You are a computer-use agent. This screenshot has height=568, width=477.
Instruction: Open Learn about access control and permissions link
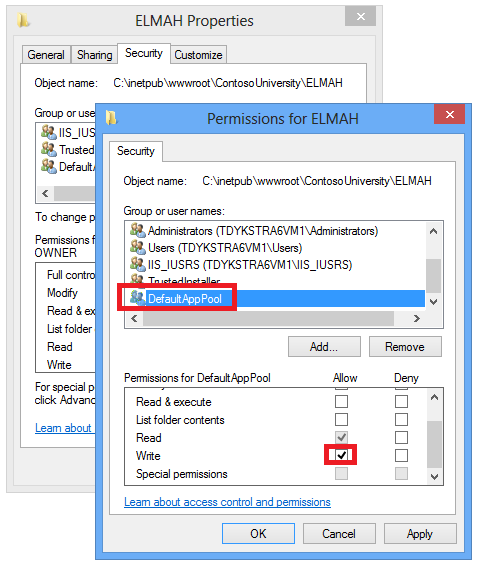[x=227, y=502]
